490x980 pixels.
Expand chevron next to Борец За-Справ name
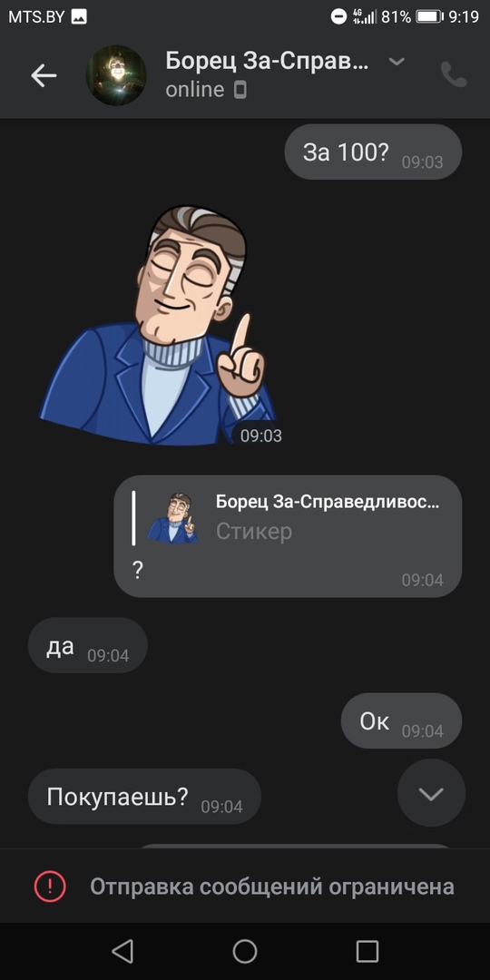[x=397, y=62]
